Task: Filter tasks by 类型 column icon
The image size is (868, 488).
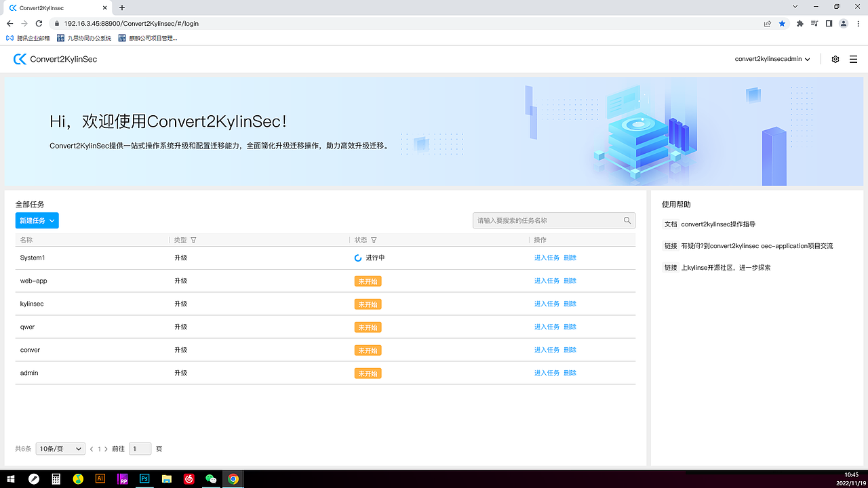Action: click(193, 240)
